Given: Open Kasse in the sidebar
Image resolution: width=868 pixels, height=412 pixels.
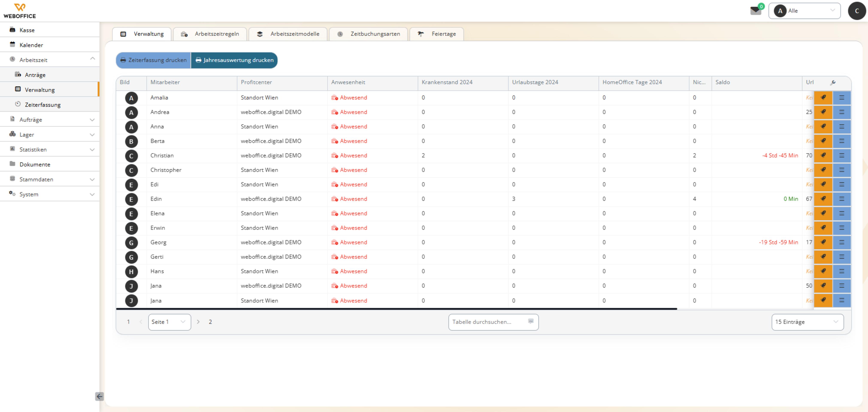Looking at the screenshot, I should (50, 30).
